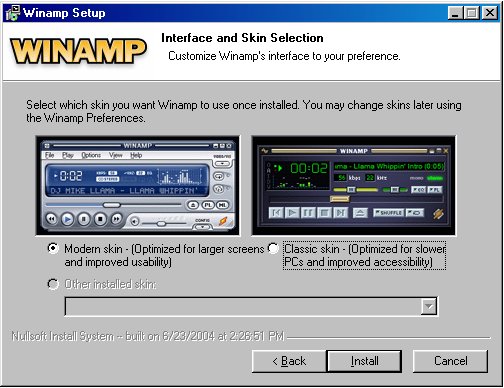Click the installed skin combo box field
Image resolution: width=504 pixels, height=388 pixels.
(251, 306)
